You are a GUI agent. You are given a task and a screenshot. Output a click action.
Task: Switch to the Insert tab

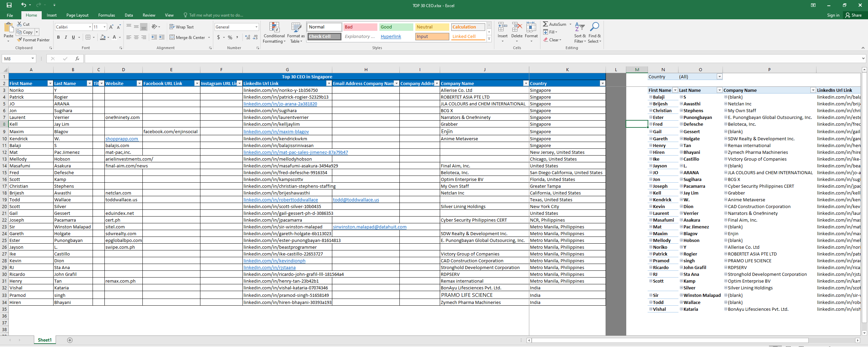pyautogui.click(x=52, y=15)
